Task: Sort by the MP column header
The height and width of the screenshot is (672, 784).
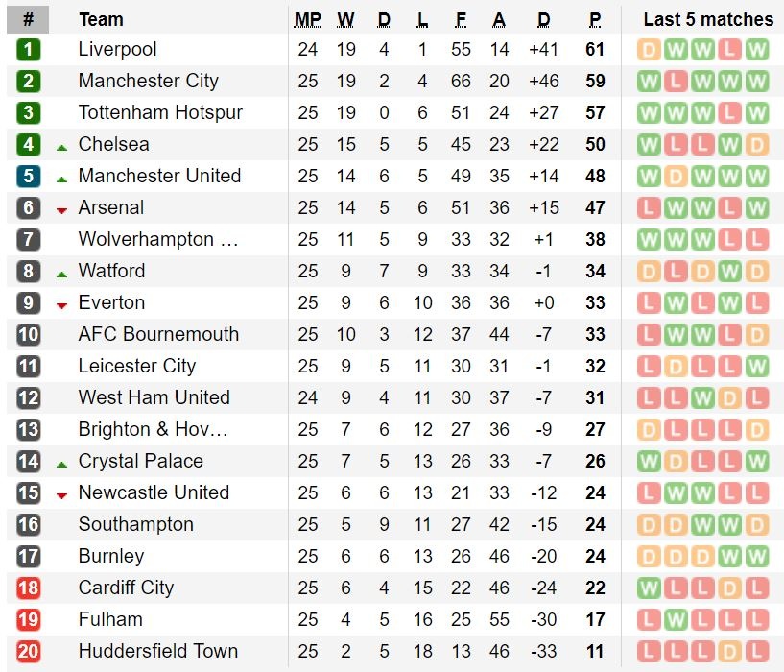Action: 308,19
